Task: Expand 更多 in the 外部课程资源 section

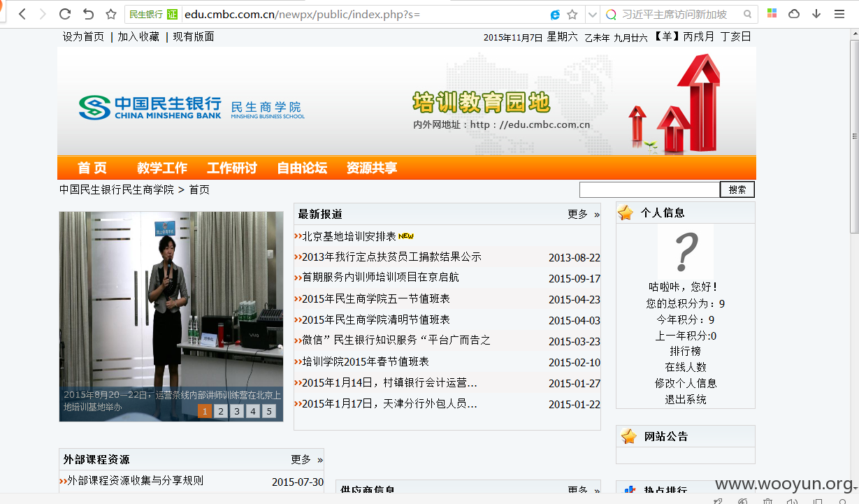Action: click(306, 459)
